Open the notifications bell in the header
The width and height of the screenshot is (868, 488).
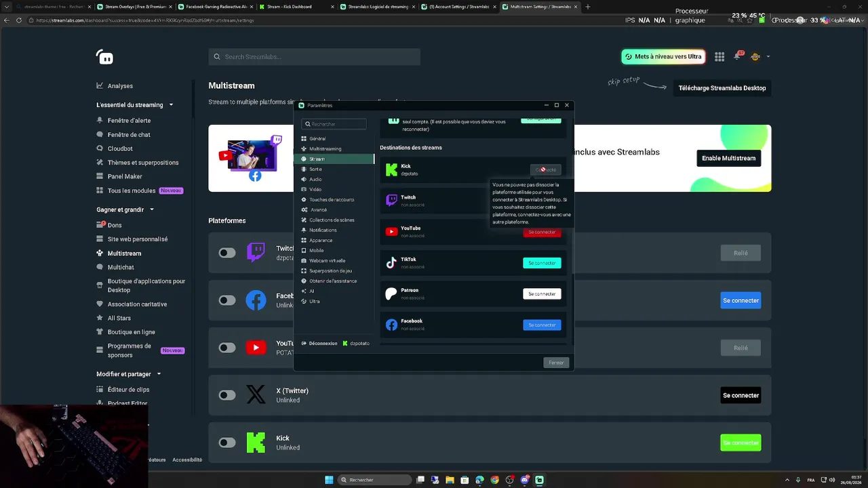(737, 56)
